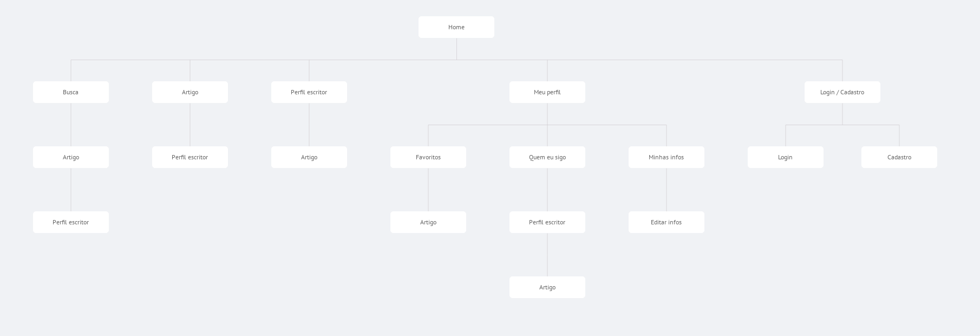Click the Perfil escritor node in Busca branch
Viewport: 980px width, 336px height.
coord(71,222)
